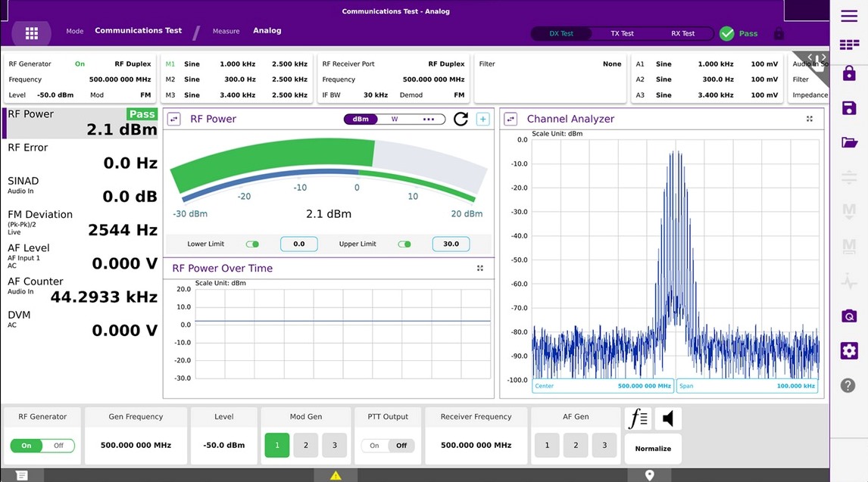Open settings gear icon
Screen dimensions: 868x482
click(849, 350)
